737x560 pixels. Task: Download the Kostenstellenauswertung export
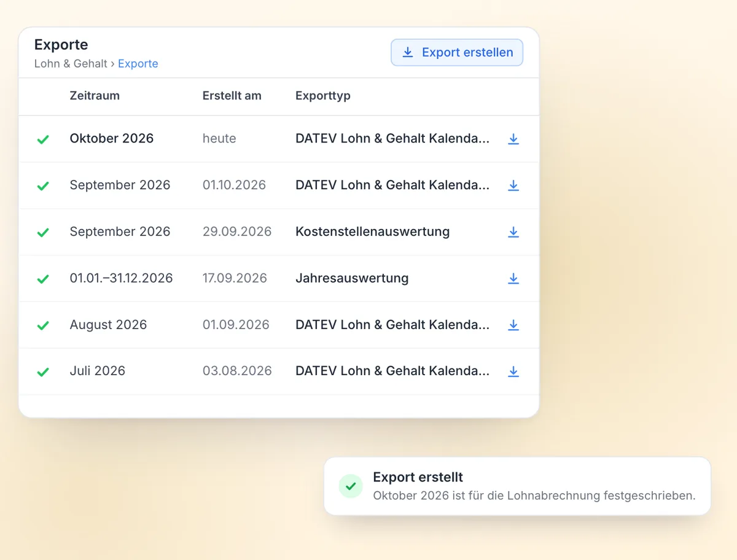(x=513, y=232)
